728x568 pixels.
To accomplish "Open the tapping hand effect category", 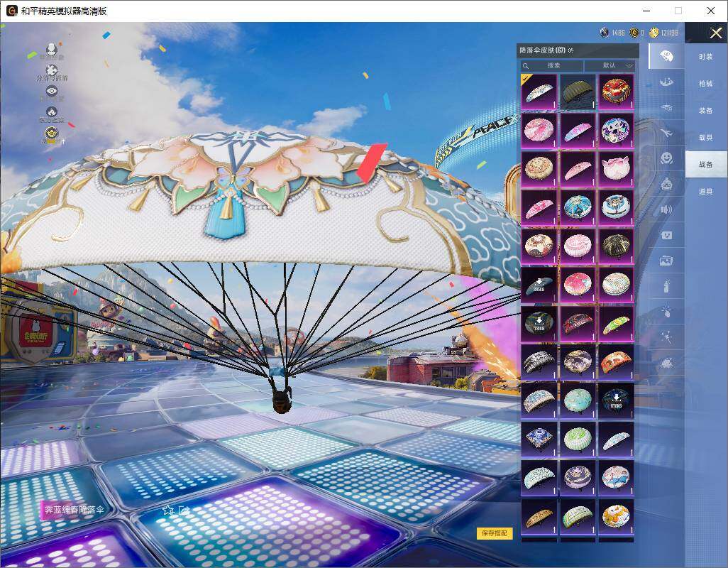I will pos(666,311).
